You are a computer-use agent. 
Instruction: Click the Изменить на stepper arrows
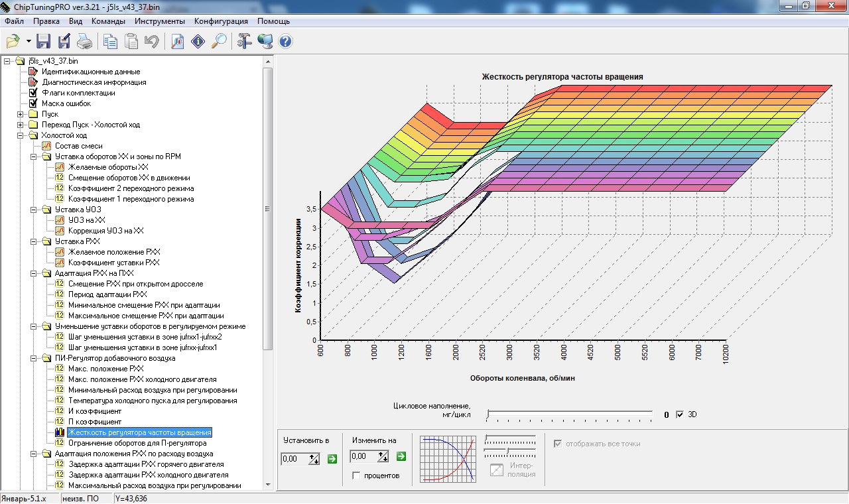pyautogui.click(x=383, y=456)
